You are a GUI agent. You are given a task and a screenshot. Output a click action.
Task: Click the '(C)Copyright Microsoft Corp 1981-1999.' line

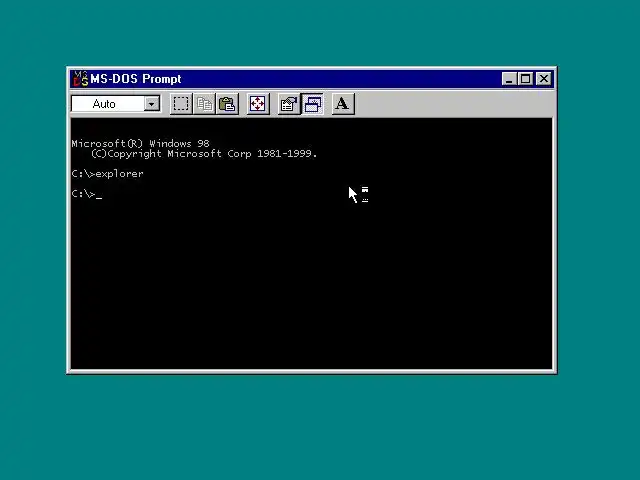[x=204, y=154]
